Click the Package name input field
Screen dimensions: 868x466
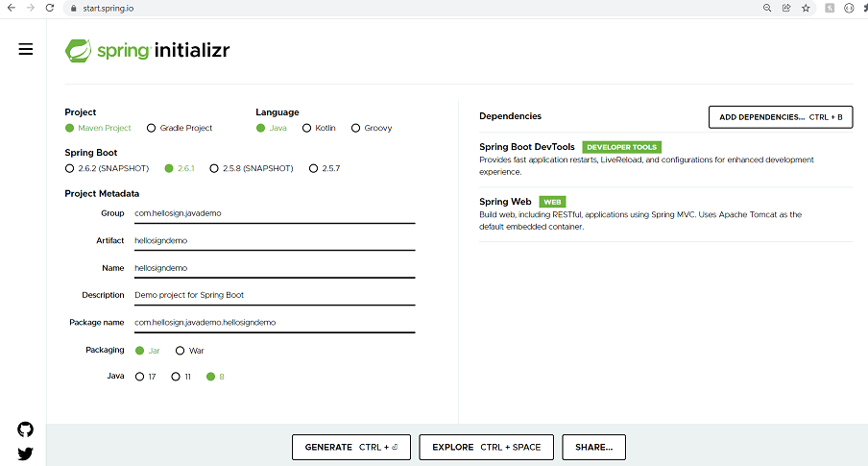(x=275, y=323)
